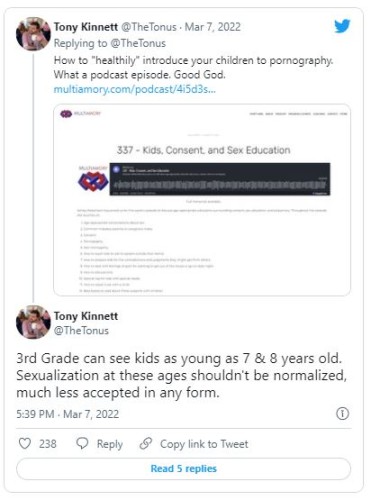Open the multiamory.com podcast link
This screenshot has height=500, width=371.
coord(135,89)
